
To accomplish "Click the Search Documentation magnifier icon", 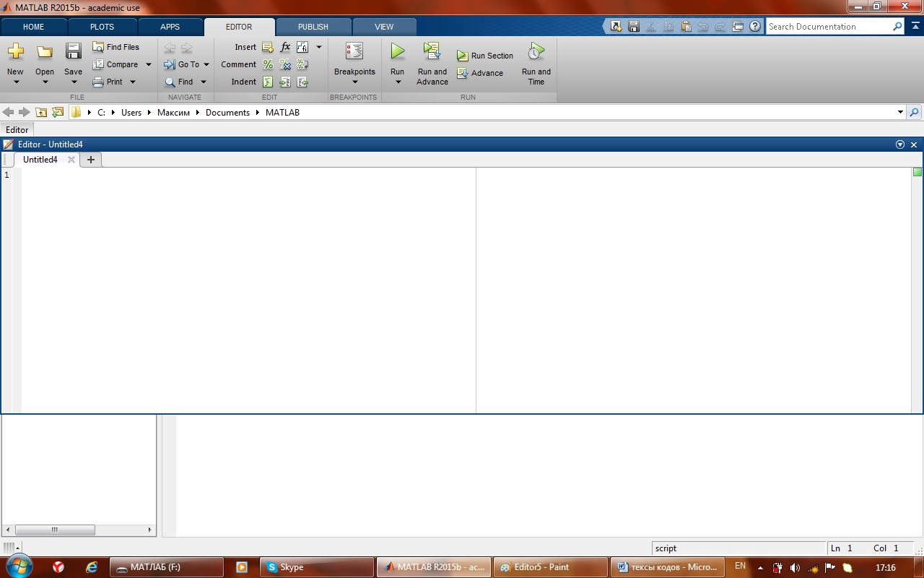I will point(897,27).
